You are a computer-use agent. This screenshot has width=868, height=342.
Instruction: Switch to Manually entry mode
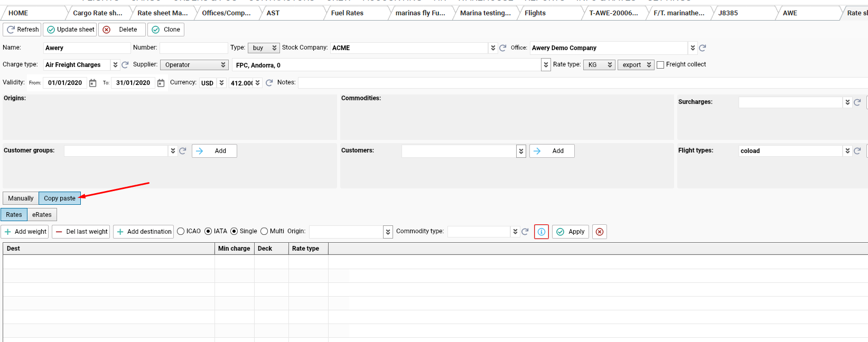coord(21,198)
